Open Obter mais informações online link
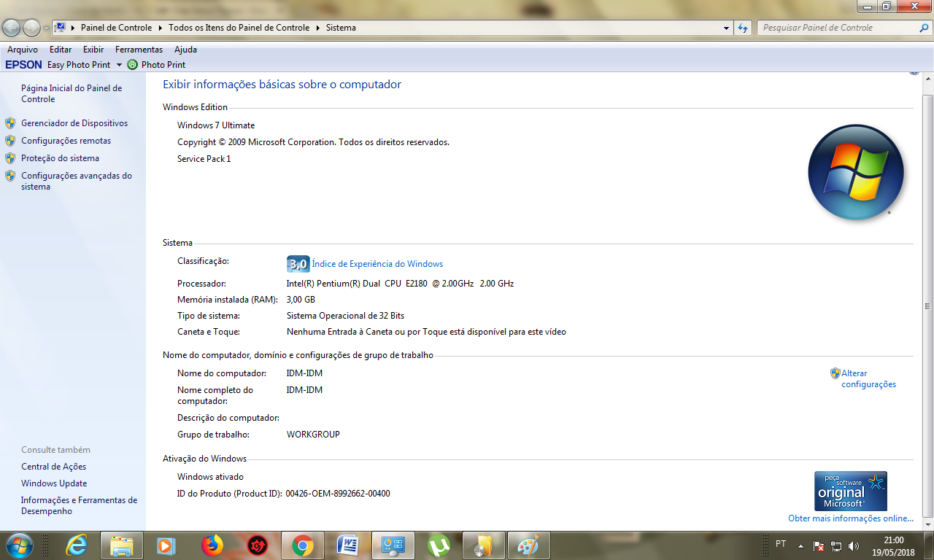Screen dimensions: 934x560 coord(851,518)
